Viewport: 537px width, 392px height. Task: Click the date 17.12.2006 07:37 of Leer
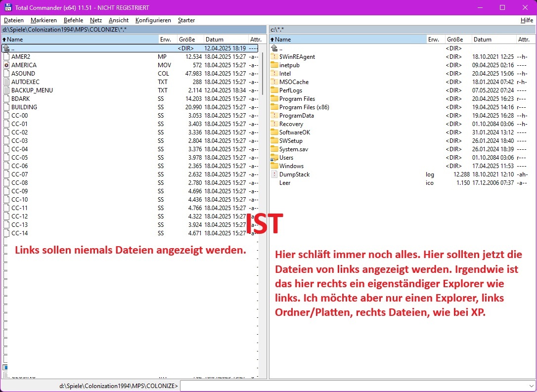493,183
